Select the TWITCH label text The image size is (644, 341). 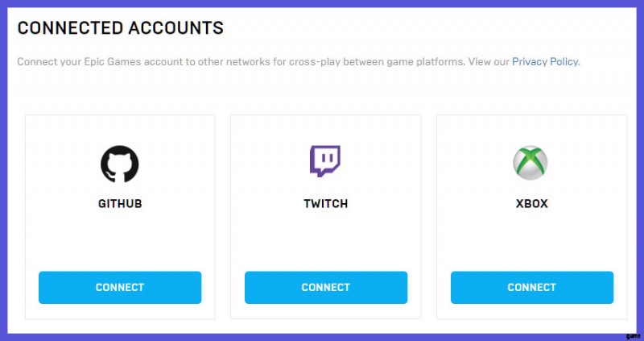tap(325, 204)
